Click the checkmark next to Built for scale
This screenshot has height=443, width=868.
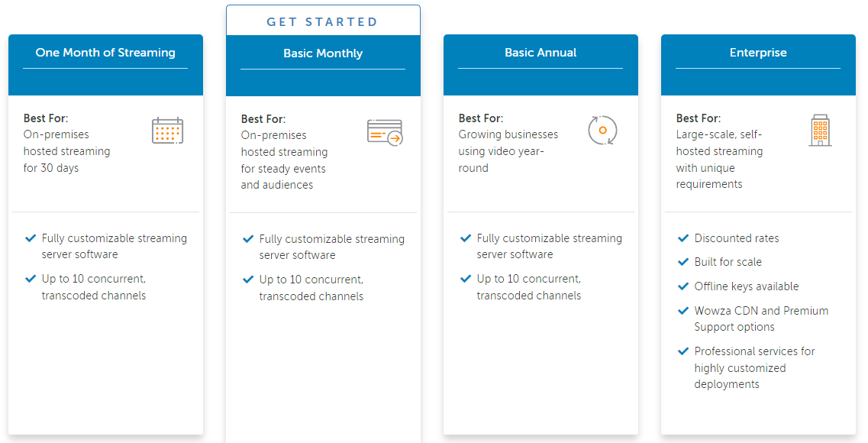[x=683, y=263]
